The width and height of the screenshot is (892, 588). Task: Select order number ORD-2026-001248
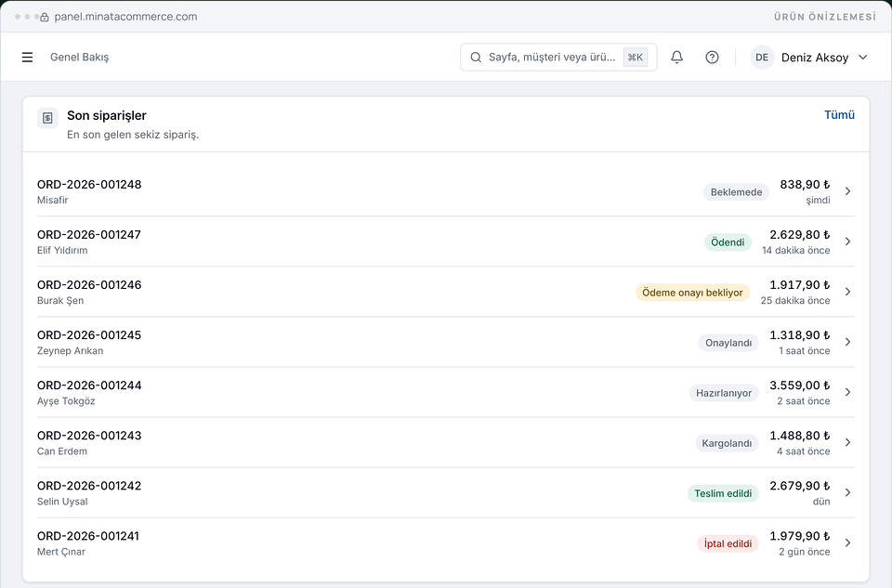pos(89,184)
